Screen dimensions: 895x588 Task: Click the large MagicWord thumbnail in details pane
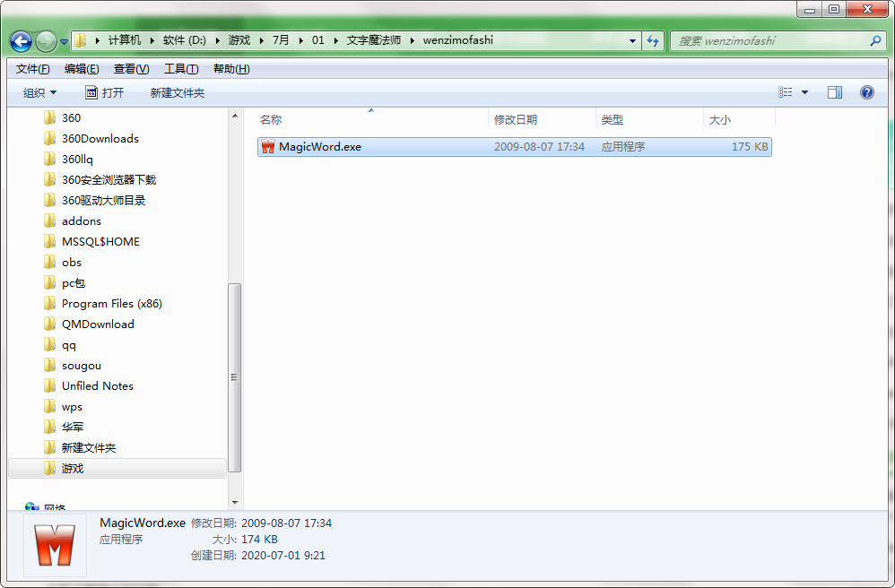tap(55, 545)
